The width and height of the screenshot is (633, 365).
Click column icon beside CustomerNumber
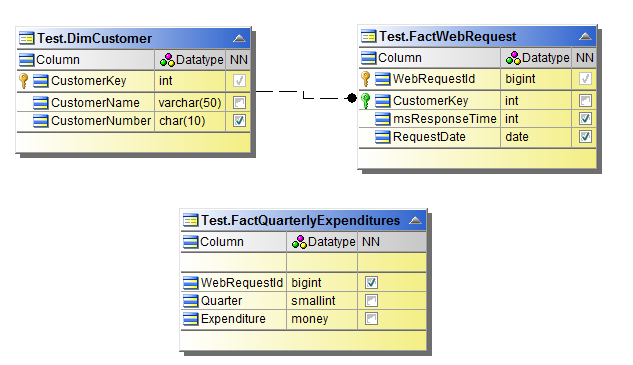coord(40,121)
